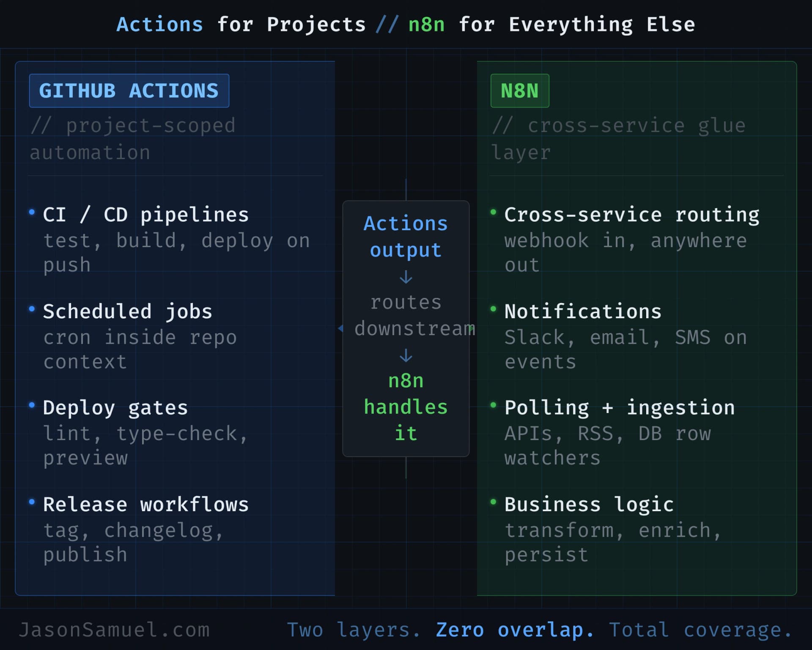
Task: Click the green N8N badge label
Action: pyautogui.click(x=520, y=91)
